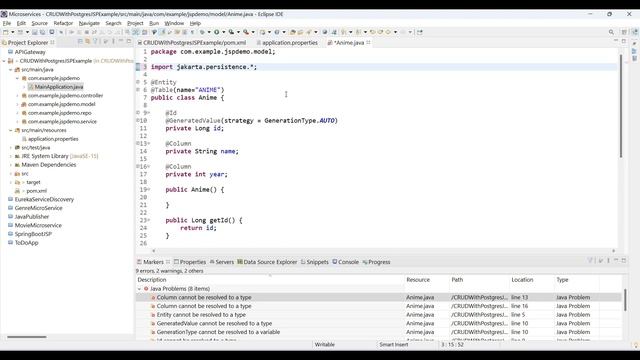
Task: Select the ToDoApp project
Action: pos(27,243)
